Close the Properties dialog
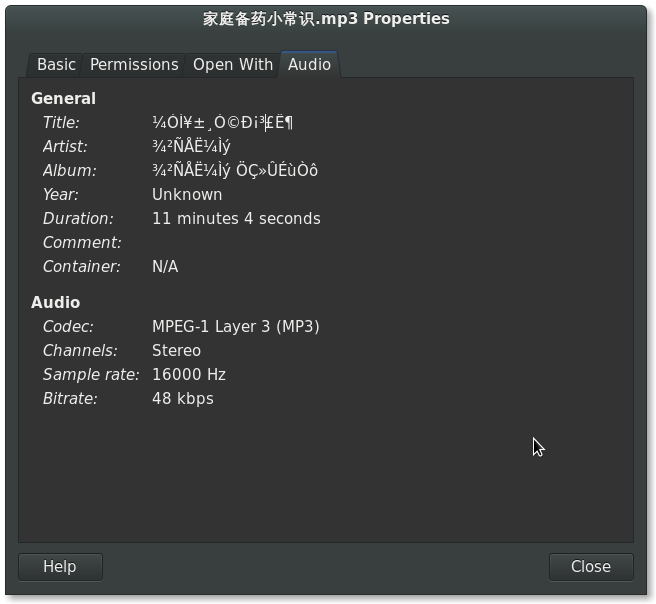The image size is (656, 604). [x=591, y=567]
